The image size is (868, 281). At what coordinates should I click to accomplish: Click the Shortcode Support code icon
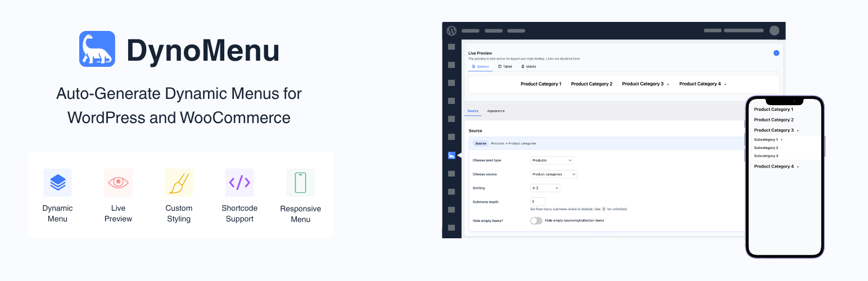[x=239, y=183]
